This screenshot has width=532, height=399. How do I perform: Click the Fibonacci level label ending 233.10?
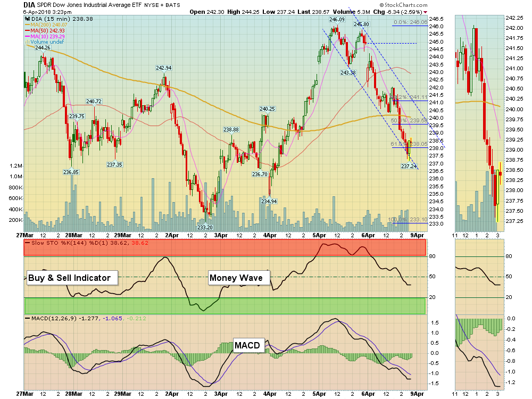[408, 220]
